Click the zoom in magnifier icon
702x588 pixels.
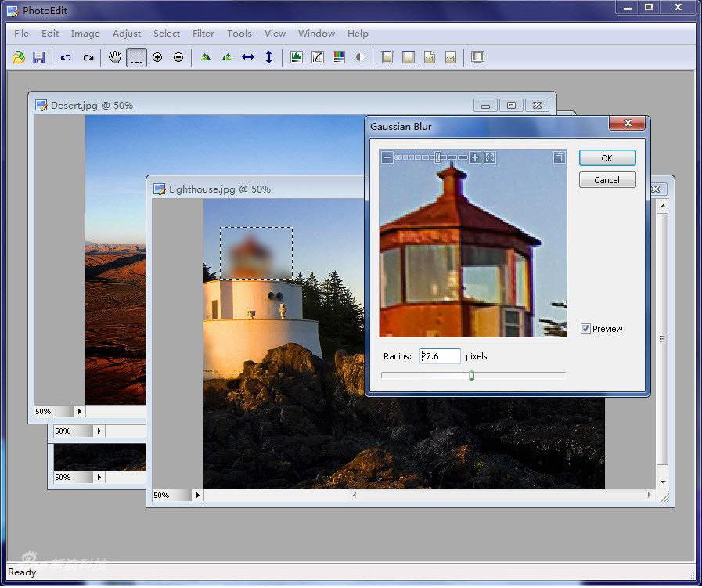point(157,56)
